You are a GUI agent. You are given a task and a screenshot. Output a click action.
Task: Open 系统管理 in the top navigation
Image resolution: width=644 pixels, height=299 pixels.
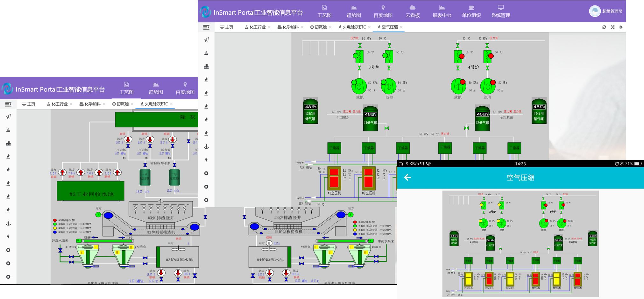coord(501,11)
